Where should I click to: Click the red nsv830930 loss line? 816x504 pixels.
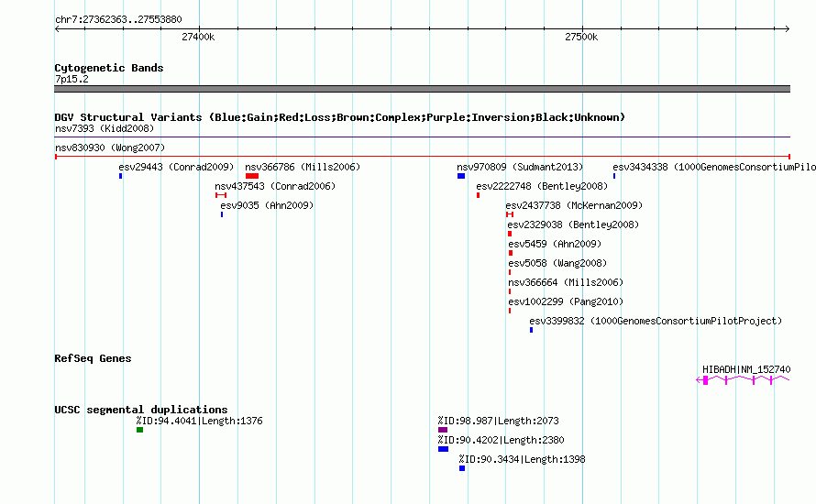pyautogui.click(x=422, y=157)
